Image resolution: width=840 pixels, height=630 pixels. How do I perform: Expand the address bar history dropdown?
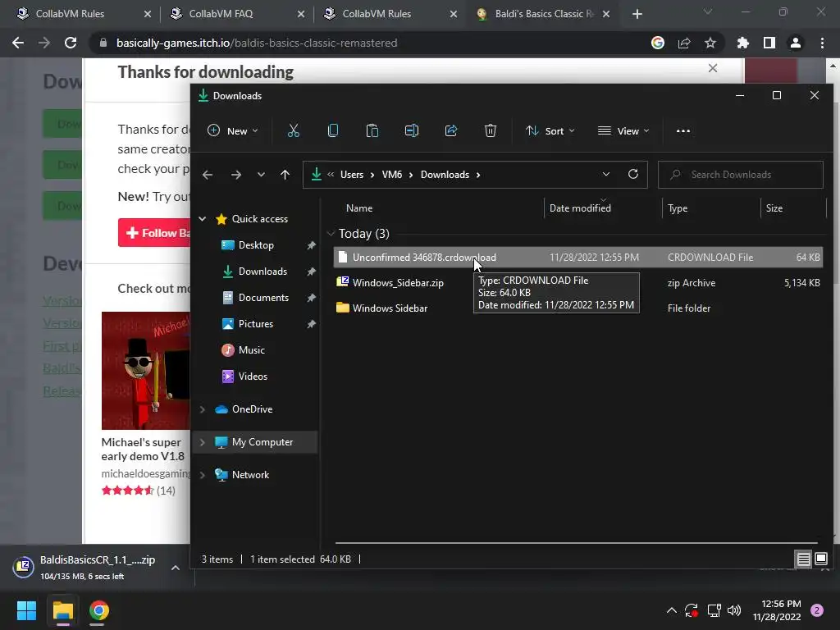(x=606, y=174)
